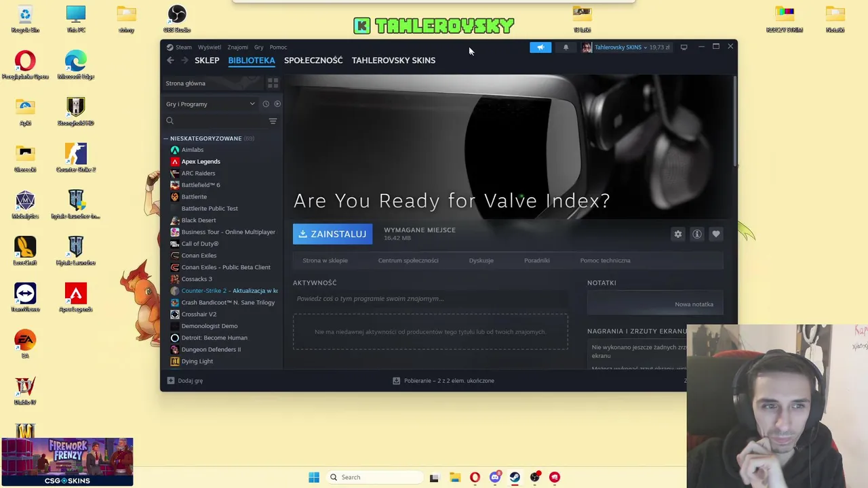Open OBS Studio from the taskbar
Viewport: 868px width, 488px height.
(x=534, y=477)
